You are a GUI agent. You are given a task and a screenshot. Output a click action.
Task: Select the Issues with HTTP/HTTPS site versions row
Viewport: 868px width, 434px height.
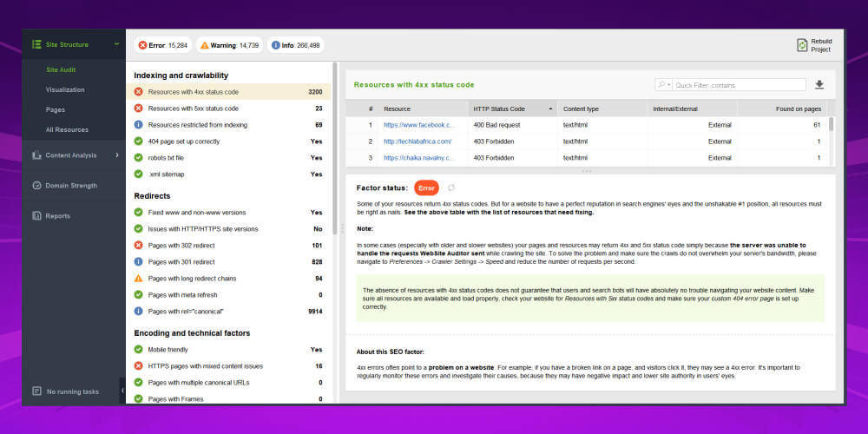(228, 228)
